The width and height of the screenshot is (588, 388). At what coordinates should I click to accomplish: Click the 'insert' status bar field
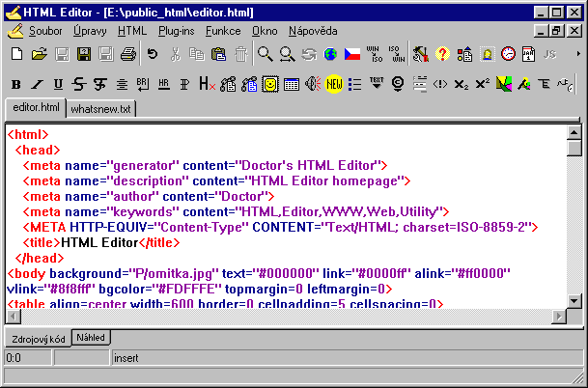(347, 358)
